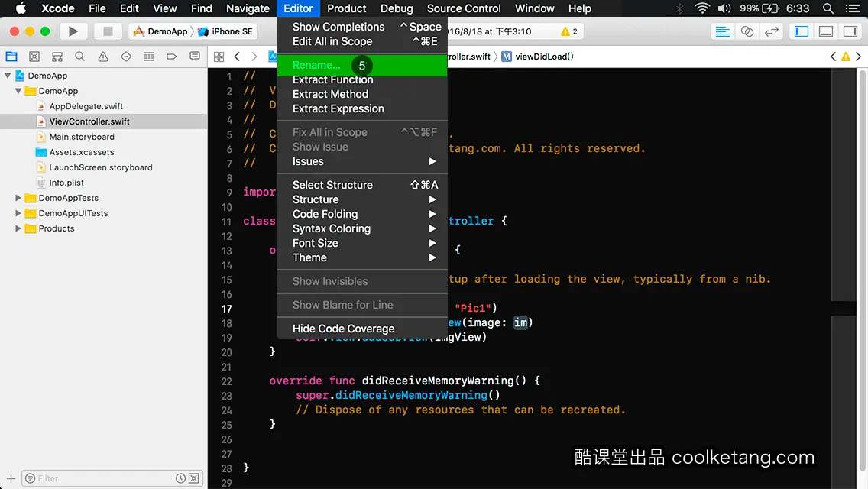Image resolution: width=868 pixels, height=489 pixels.
Task: Click viewDidLoad() in jump bar
Action: 537,57
